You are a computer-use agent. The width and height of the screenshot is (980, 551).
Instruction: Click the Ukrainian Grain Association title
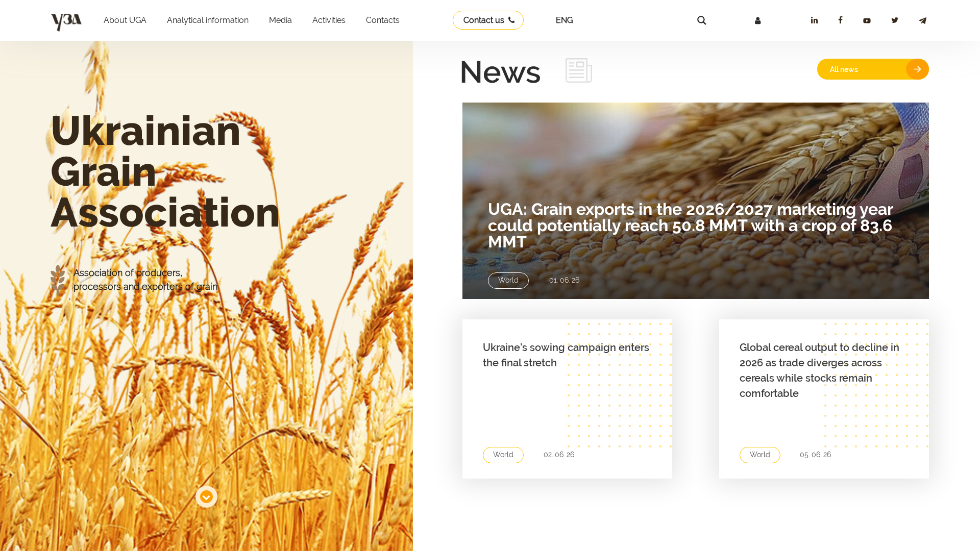point(165,171)
